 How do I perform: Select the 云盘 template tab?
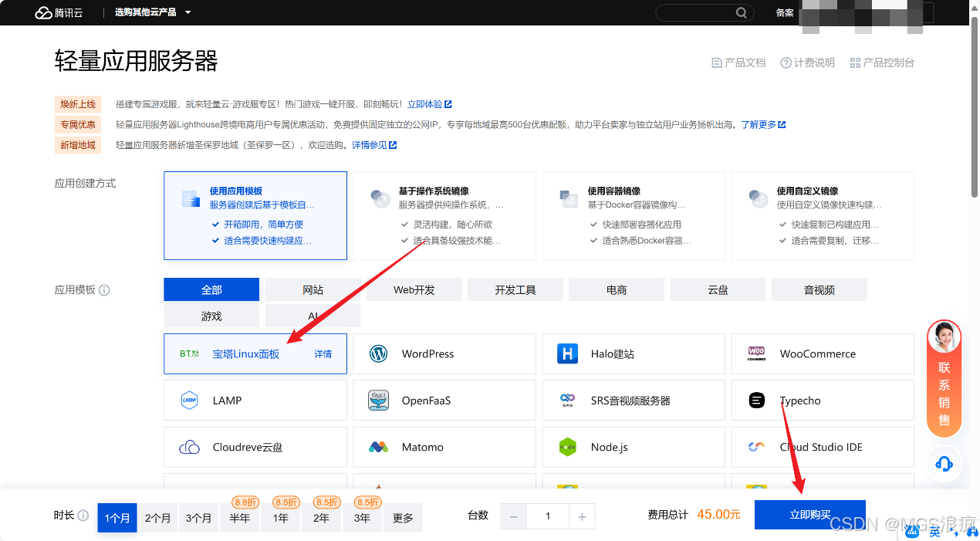click(718, 289)
